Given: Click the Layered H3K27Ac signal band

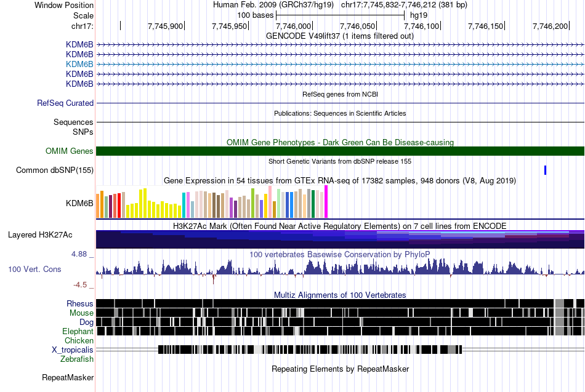Looking at the screenshot, I should (x=340, y=239).
